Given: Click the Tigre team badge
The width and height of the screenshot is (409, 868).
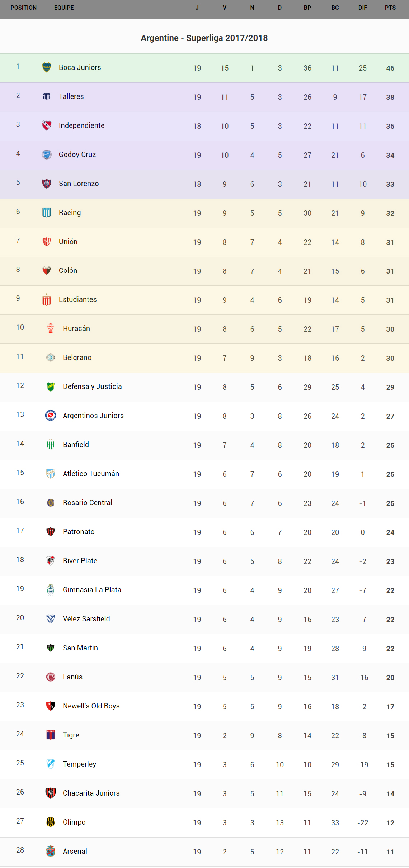Looking at the screenshot, I should [x=51, y=735].
